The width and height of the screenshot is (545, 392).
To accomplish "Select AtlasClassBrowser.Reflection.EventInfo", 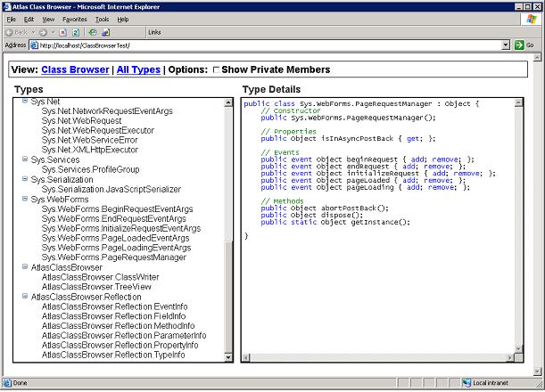I will tap(115, 306).
